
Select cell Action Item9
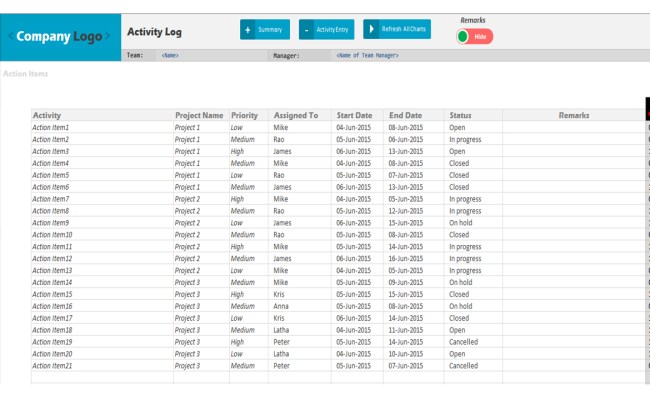click(x=102, y=223)
